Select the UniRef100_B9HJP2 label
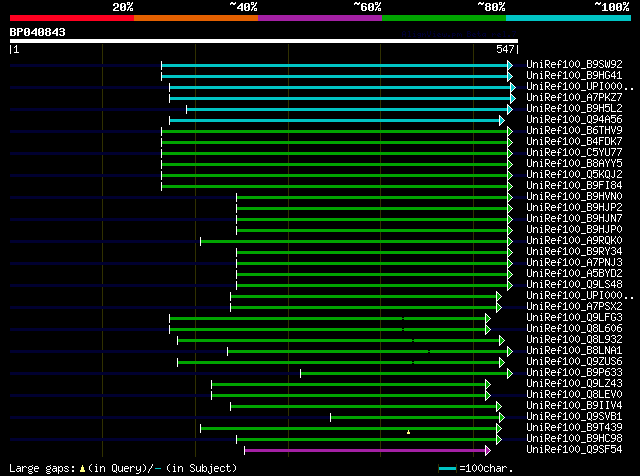 click(x=574, y=208)
